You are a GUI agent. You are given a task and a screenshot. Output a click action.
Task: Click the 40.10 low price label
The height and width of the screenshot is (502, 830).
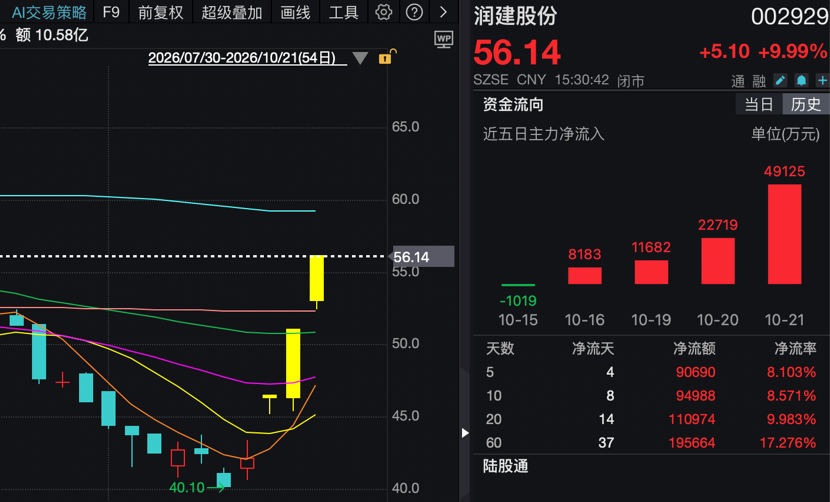coord(186,487)
